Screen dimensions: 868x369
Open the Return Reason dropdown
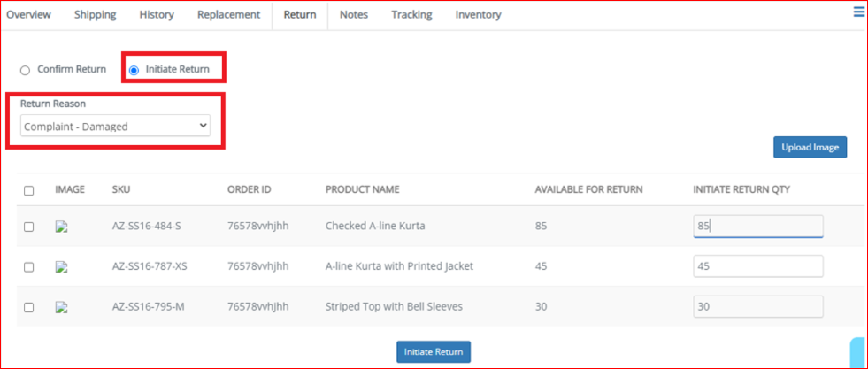pyautogui.click(x=115, y=126)
